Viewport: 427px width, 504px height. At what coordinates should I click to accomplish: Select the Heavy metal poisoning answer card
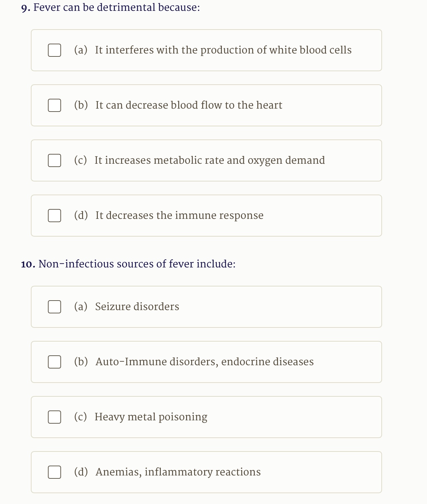point(206,417)
